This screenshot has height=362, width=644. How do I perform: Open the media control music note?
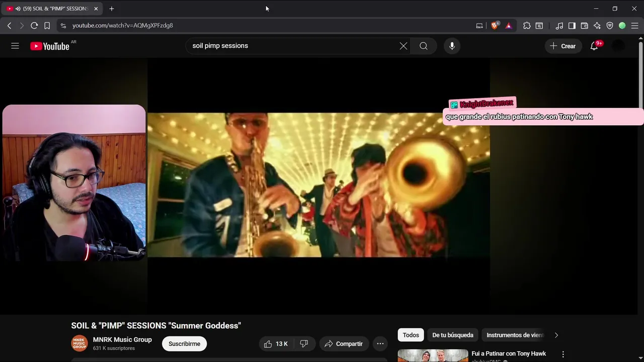[x=559, y=26]
